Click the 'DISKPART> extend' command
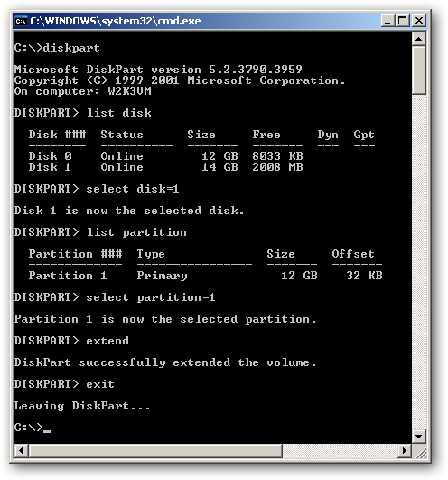Viewport: 448px width, 480px height. [71, 341]
